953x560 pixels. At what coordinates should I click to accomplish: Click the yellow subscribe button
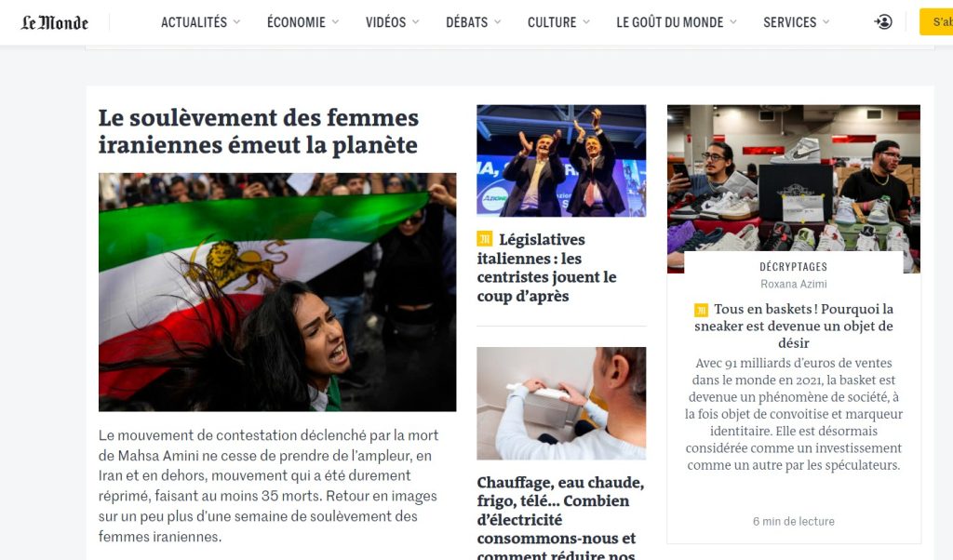[x=936, y=22]
